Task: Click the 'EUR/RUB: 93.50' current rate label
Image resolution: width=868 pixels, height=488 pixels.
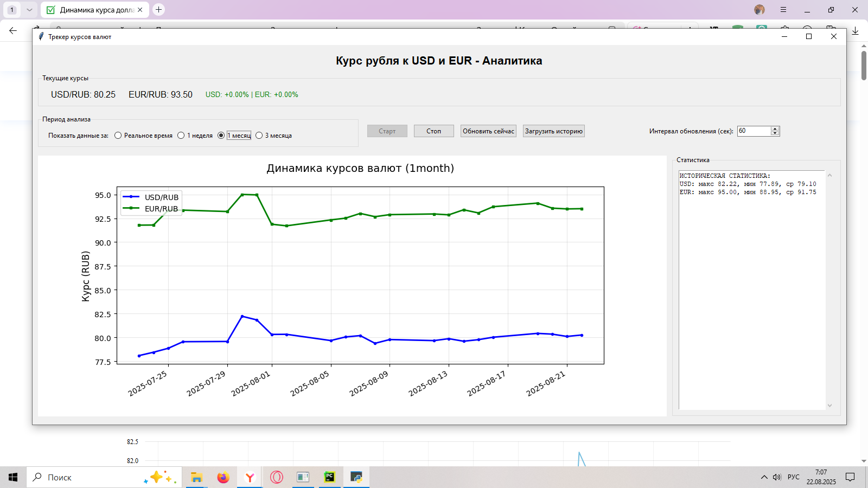Action: click(161, 94)
